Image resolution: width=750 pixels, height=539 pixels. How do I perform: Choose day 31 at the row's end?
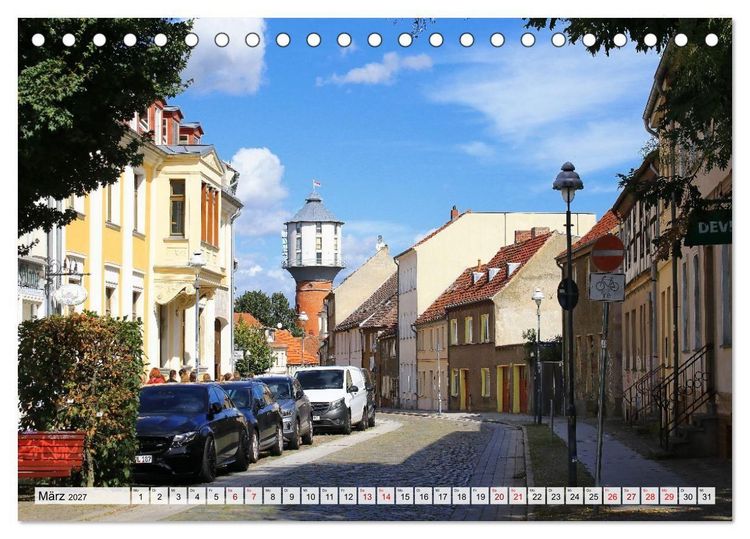point(706,495)
